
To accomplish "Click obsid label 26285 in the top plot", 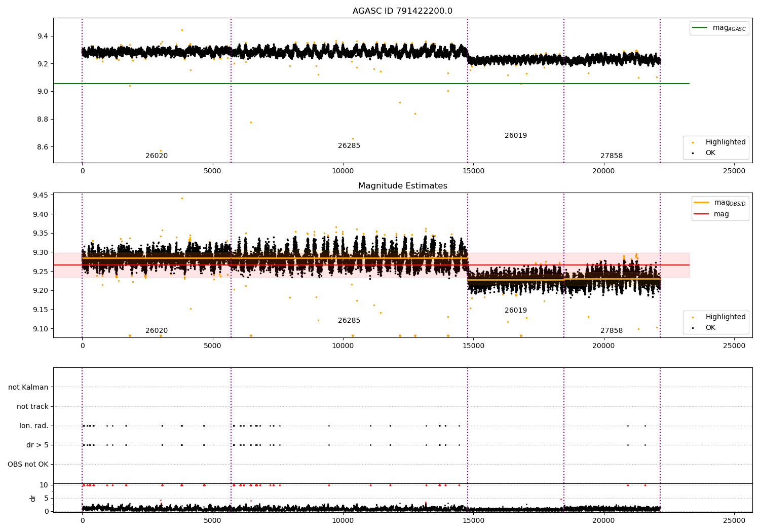I will 349,145.
